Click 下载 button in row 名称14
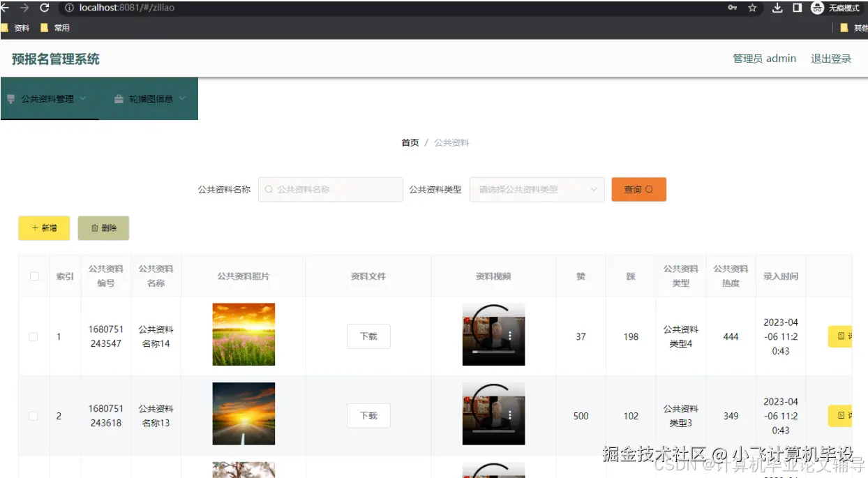 pyautogui.click(x=368, y=336)
